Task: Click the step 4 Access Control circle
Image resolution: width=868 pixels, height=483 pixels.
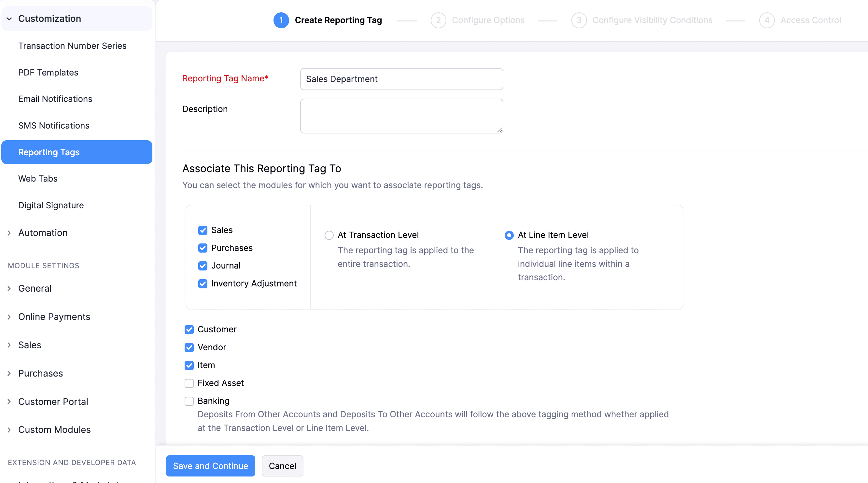Action: tap(767, 20)
